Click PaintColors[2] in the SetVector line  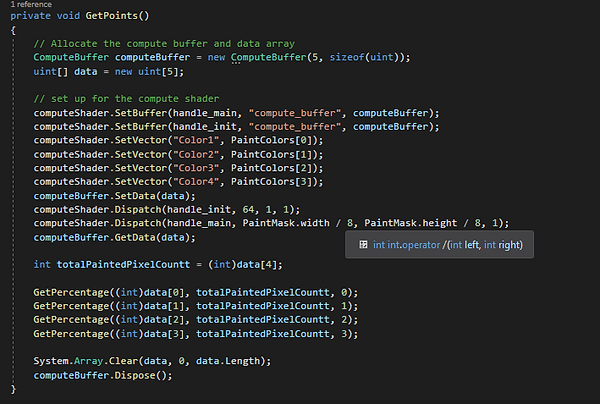(x=272, y=168)
